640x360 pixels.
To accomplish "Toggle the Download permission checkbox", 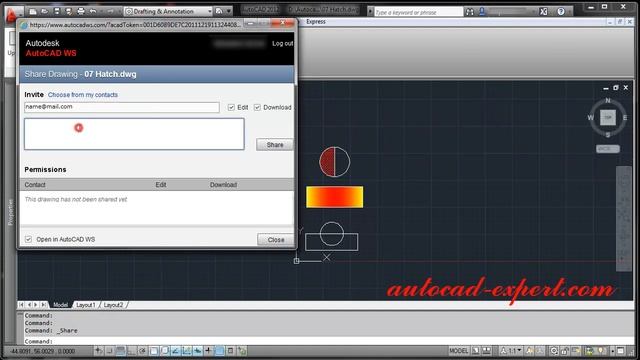I will click(257, 107).
